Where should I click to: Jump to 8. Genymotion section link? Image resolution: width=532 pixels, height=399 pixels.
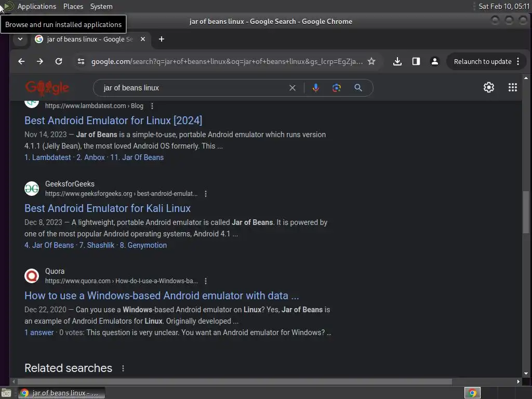[x=143, y=245]
